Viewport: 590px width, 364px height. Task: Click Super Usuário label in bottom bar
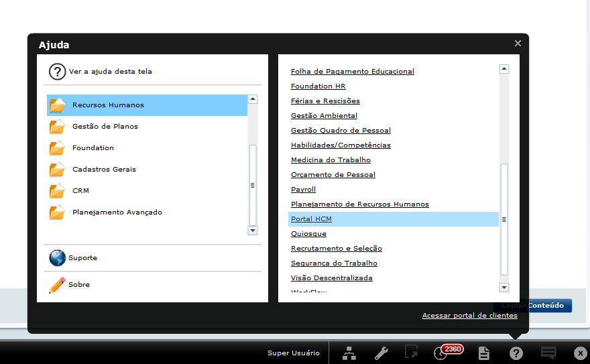294,353
